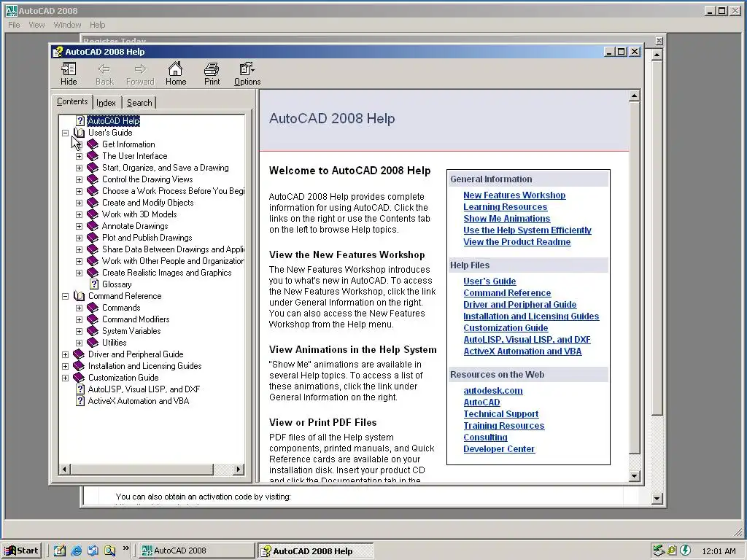Click the book icon beside Get Information
747x560 pixels.
click(x=93, y=144)
